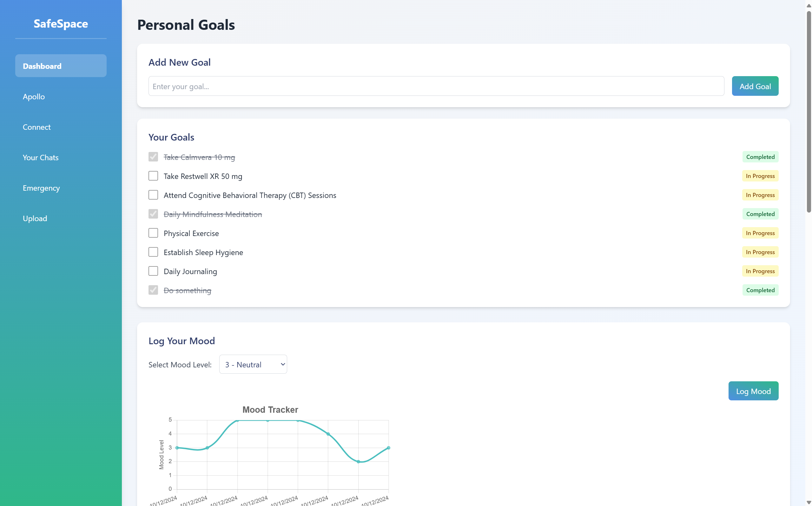The width and height of the screenshot is (812, 506).
Task: Open Apollo from the sidebar
Action: [34, 97]
